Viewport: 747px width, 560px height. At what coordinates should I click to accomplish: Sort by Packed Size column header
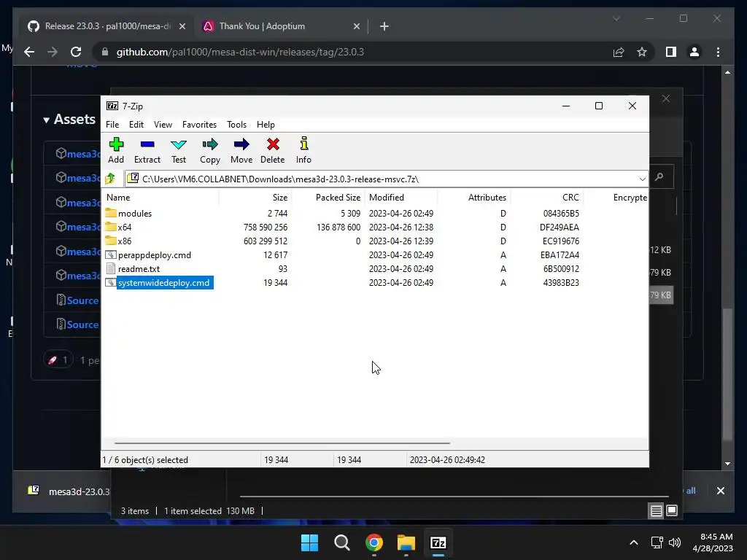(328, 197)
